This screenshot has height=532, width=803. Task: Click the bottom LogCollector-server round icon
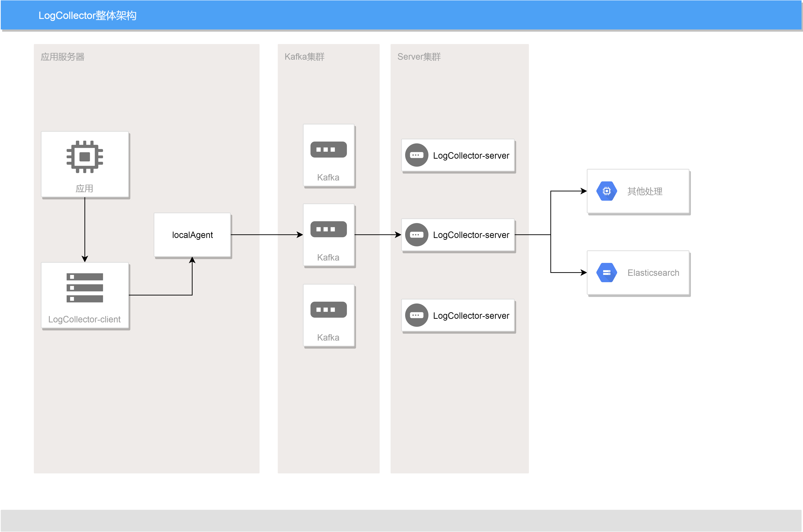416,315
